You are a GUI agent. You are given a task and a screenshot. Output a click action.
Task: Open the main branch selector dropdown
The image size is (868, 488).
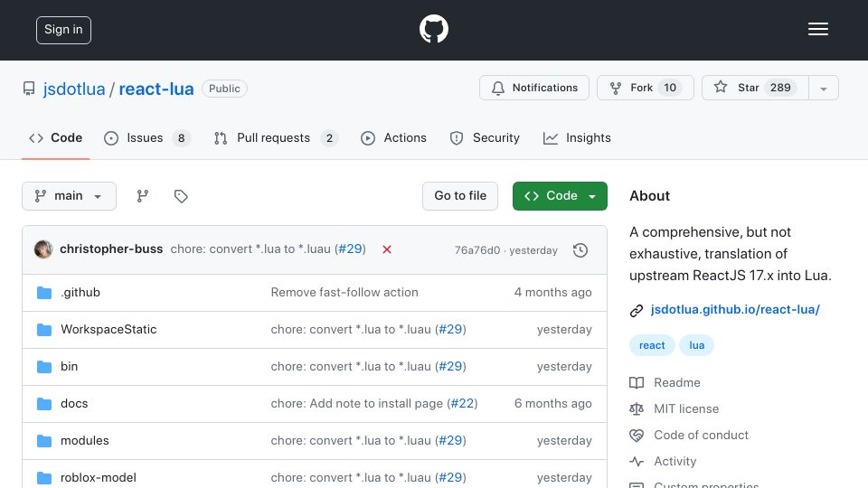click(70, 196)
